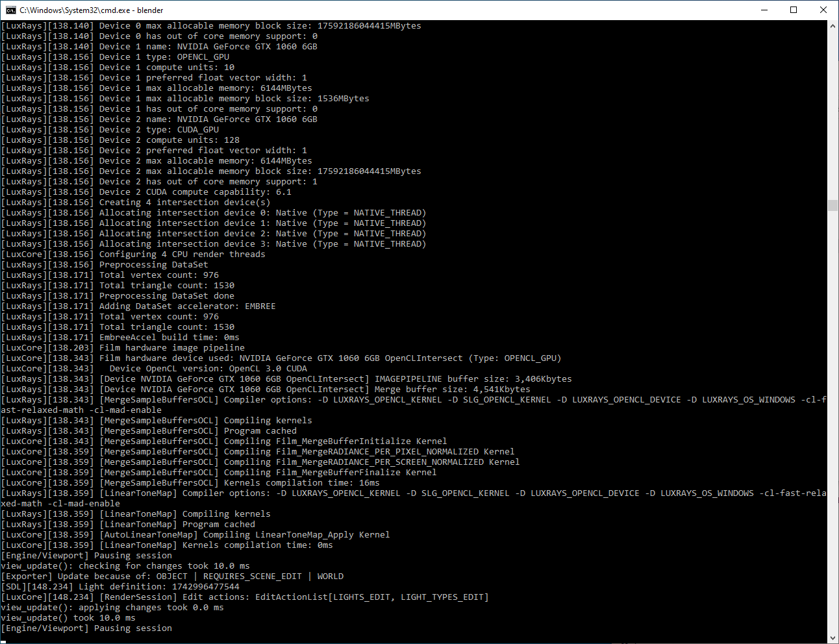This screenshot has width=839, height=644.
Task: Click line 'Configuring 4 CPU render threads'
Action: 133,254
